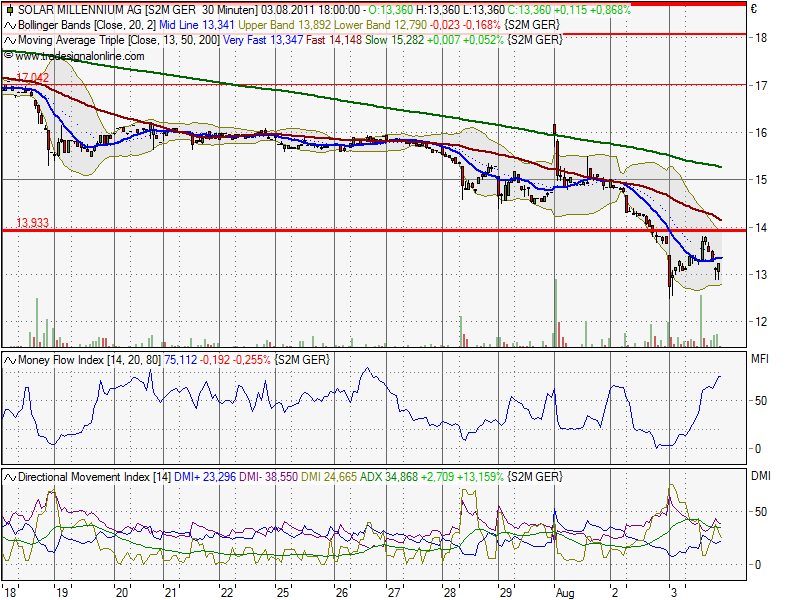Select the Aug label on the date axis
Image resolution: width=800 pixels, height=600 pixels.
coord(566,592)
